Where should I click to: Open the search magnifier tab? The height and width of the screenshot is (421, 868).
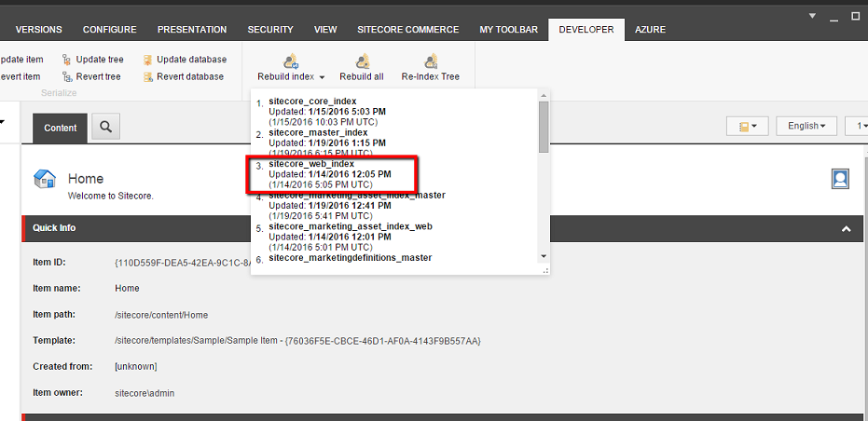105,128
